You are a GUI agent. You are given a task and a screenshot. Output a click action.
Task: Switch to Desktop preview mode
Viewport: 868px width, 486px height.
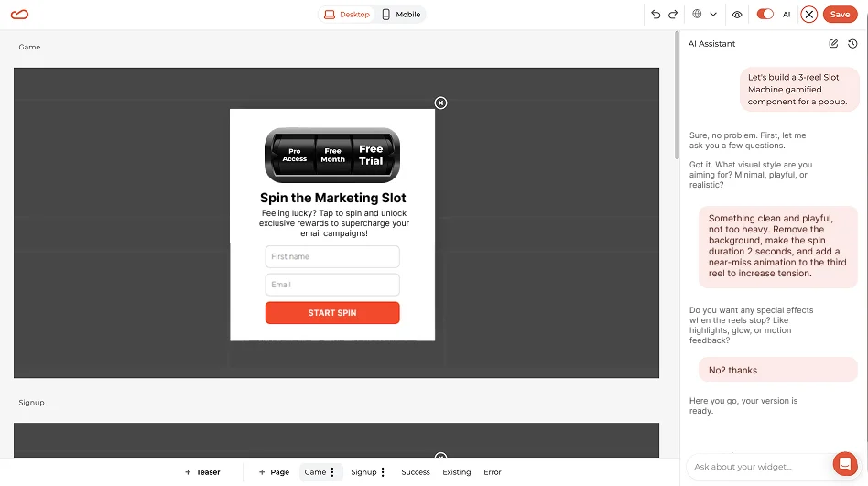click(x=347, y=15)
